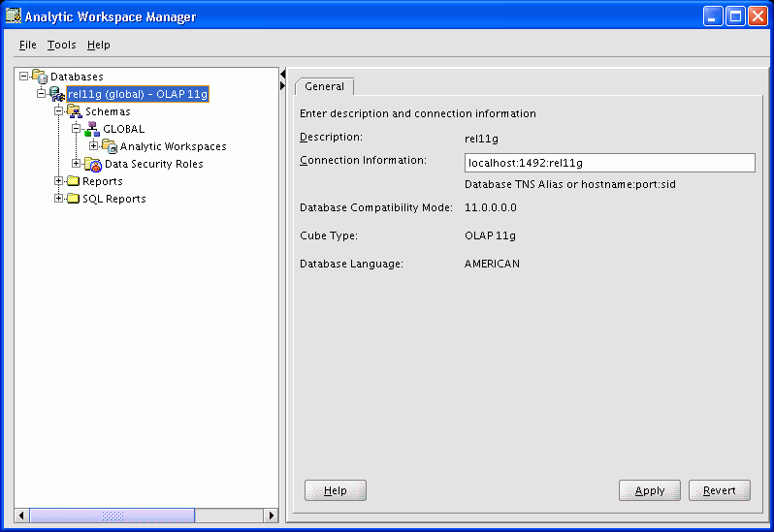Select the Data Security Roles tree label

point(154,164)
